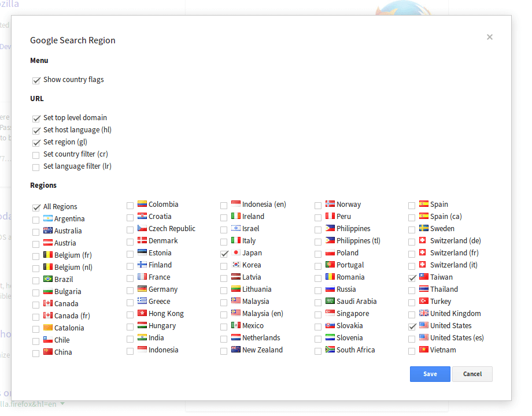Image resolution: width=532 pixels, height=416 pixels.
Task: Click the Thailand label
Action: point(444,289)
